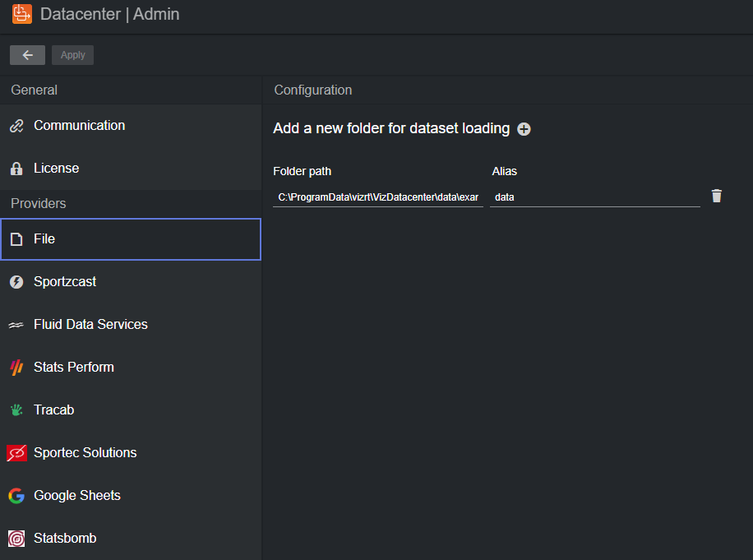Open the Sportec Solutions provider
Image resolution: width=753 pixels, height=560 pixels.
tap(131, 453)
